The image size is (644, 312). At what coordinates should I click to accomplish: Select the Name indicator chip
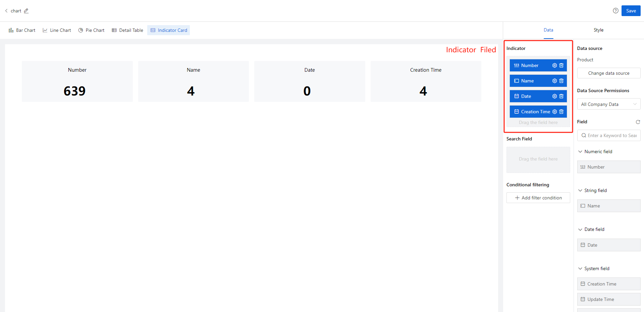[x=538, y=81]
